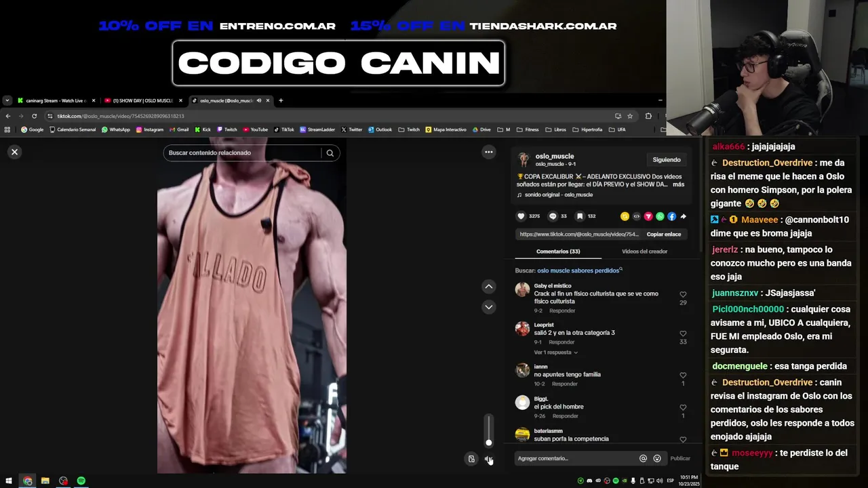Open the Libros bookmarks folder
Image resolution: width=868 pixels, height=488 pixels.
pos(555,129)
